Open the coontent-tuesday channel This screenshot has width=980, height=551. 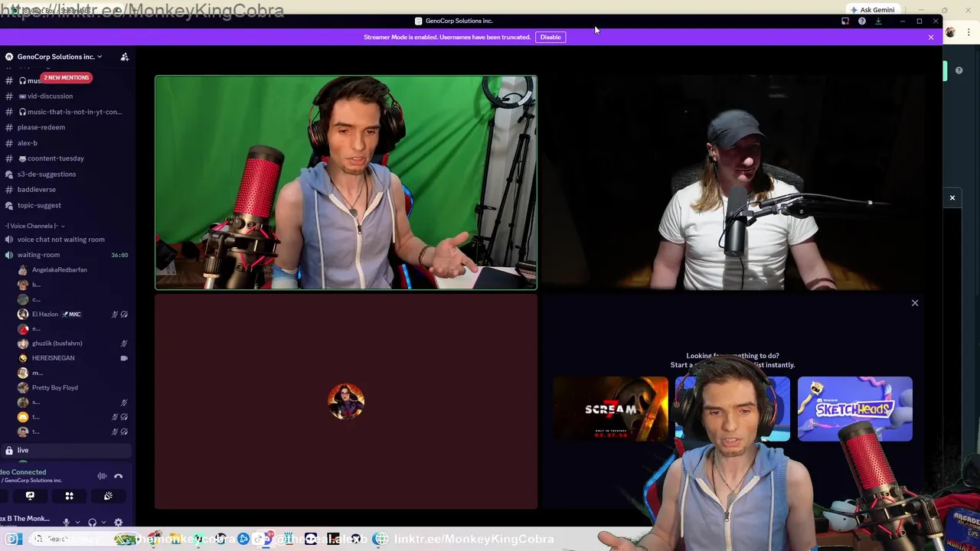67,158
